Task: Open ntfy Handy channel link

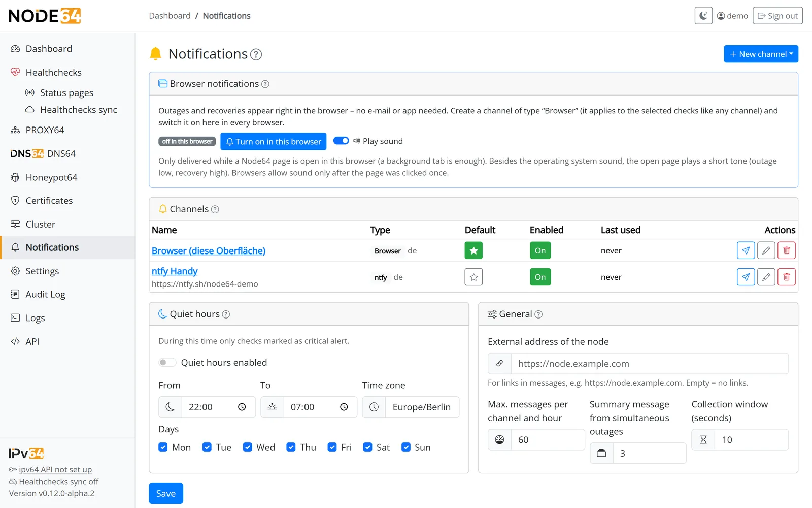Action: click(x=175, y=271)
